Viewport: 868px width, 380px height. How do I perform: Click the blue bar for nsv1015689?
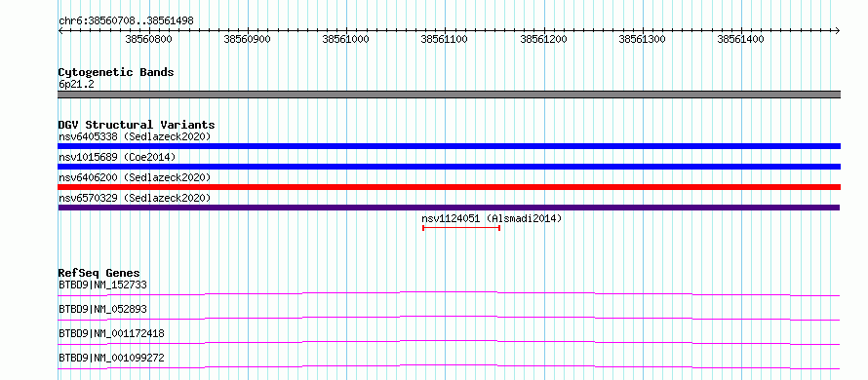449,167
